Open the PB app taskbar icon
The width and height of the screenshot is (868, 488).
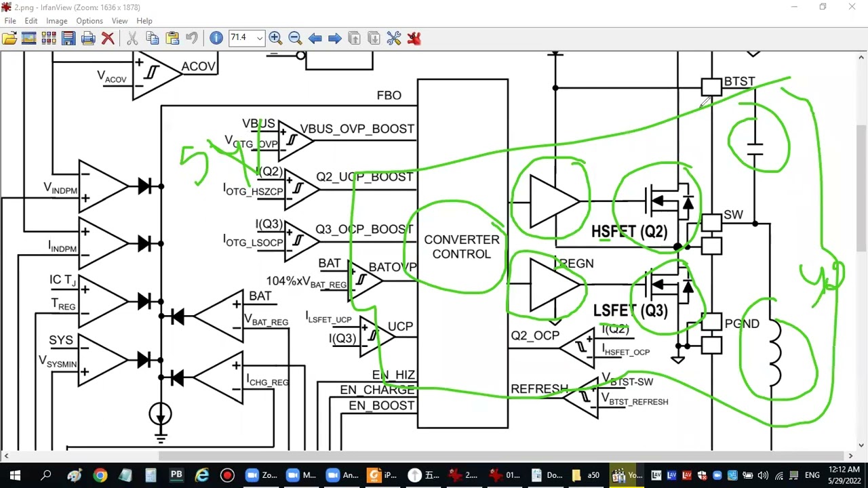pos(176,475)
